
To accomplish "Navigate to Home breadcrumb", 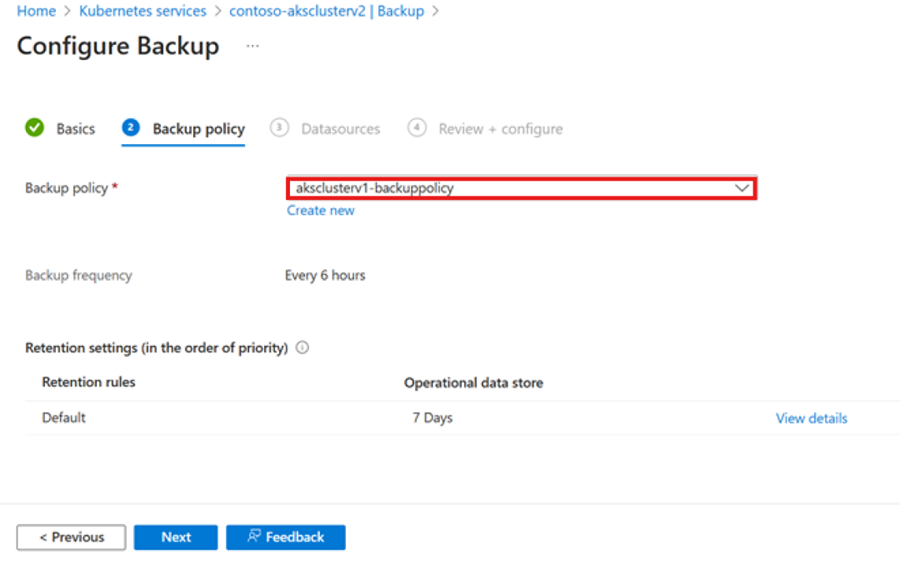I will (x=36, y=11).
